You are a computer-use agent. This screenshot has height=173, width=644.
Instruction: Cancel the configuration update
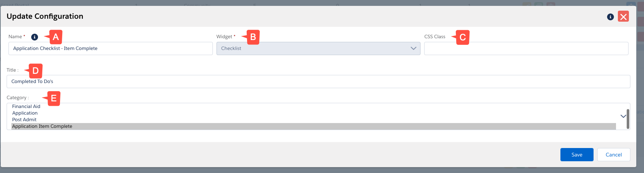tap(613, 155)
